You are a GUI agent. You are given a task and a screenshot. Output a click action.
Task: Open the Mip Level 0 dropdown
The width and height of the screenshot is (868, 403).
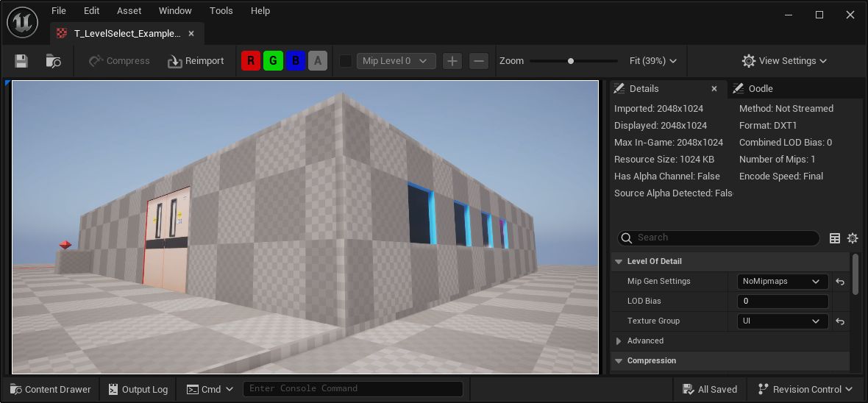pyautogui.click(x=396, y=61)
